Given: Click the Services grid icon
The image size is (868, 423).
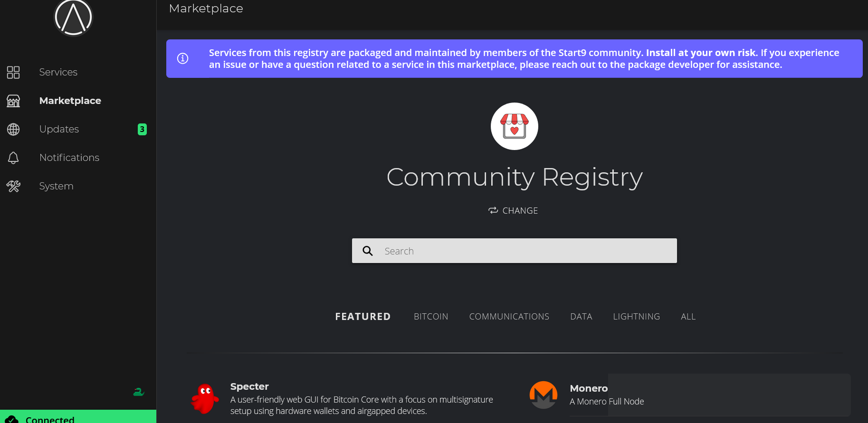Looking at the screenshot, I should click(x=13, y=72).
